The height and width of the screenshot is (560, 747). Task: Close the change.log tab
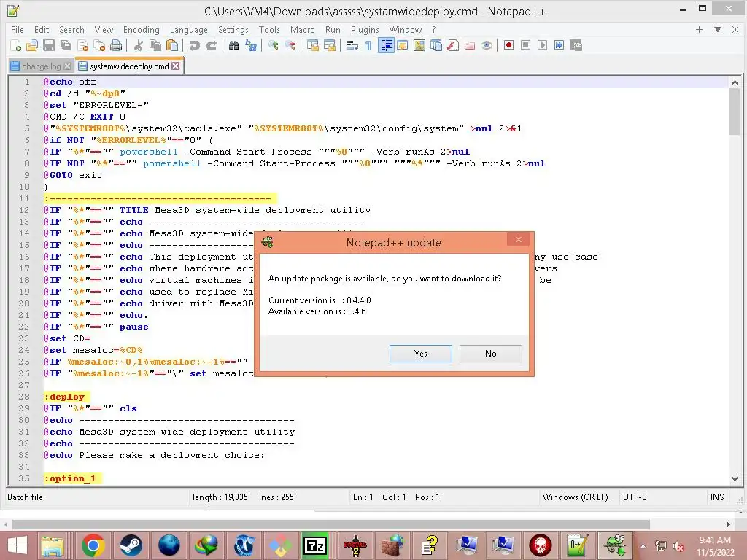point(68,66)
